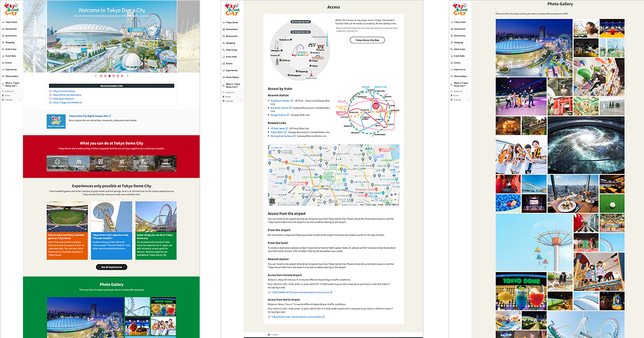Open Tokyo Dome in home page sidebar
The height and width of the screenshot is (338, 644).
tap(11, 23)
